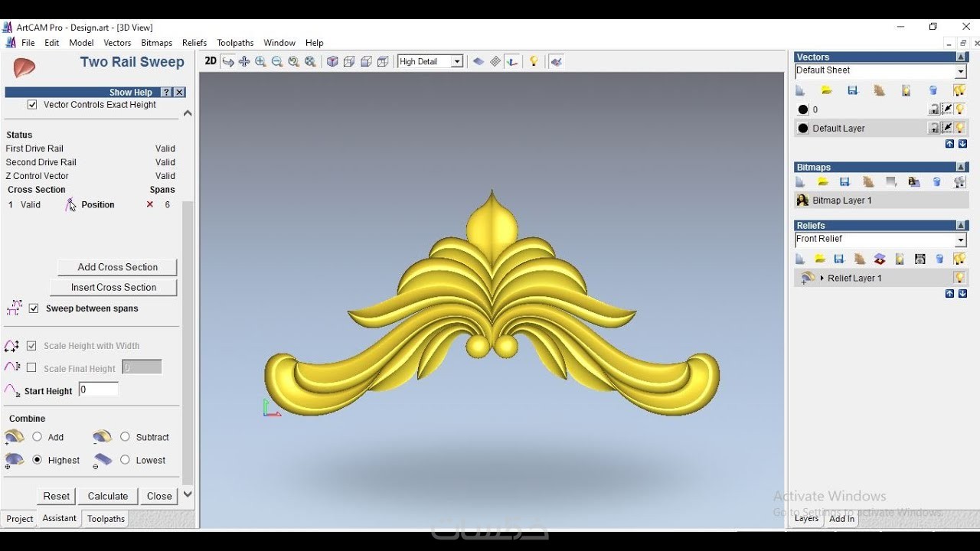This screenshot has height=551, width=980.
Task: Select the Highest combine option
Action: pyautogui.click(x=38, y=460)
